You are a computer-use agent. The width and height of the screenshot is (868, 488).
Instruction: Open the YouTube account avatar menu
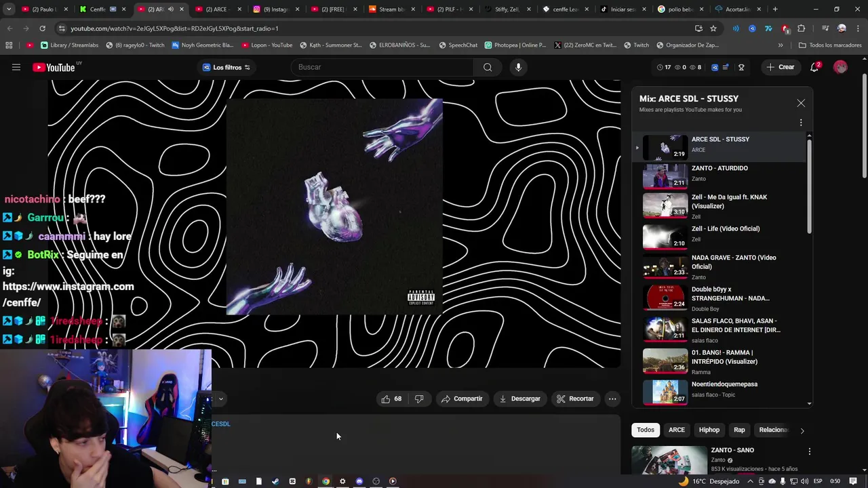(840, 67)
